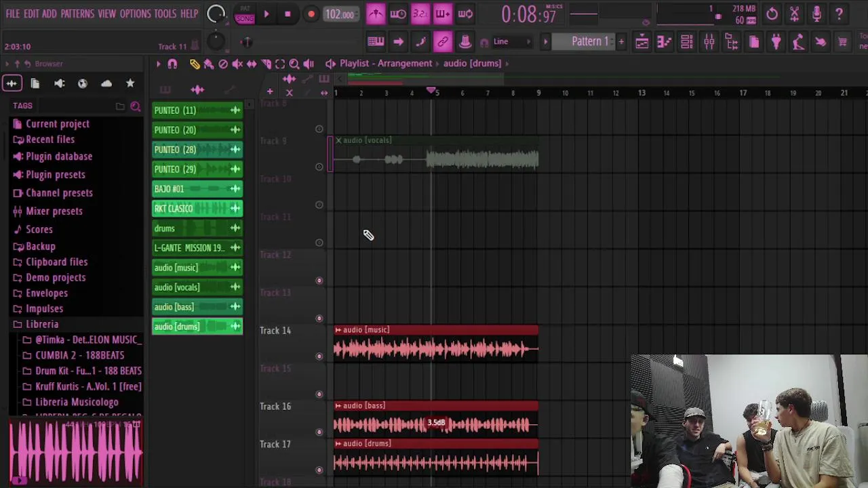The image size is (868, 488).
Task: Adjust the master pitch knob
Action: tap(215, 41)
